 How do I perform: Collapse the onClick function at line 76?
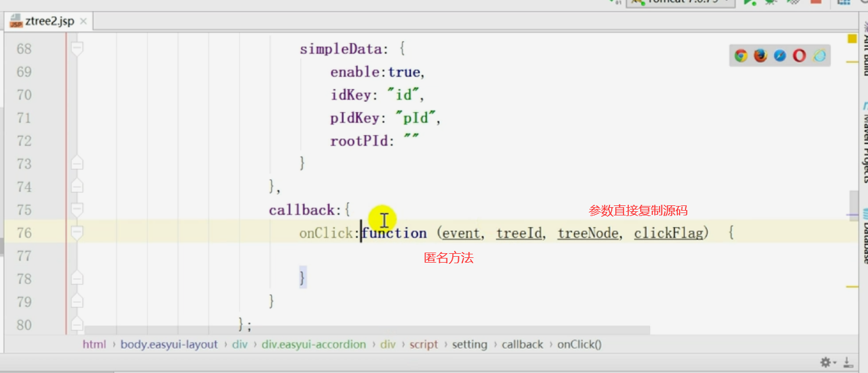(x=77, y=233)
